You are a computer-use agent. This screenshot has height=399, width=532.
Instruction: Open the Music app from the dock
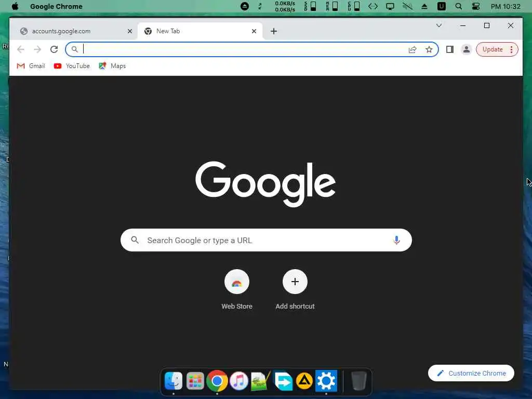tap(239, 381)
